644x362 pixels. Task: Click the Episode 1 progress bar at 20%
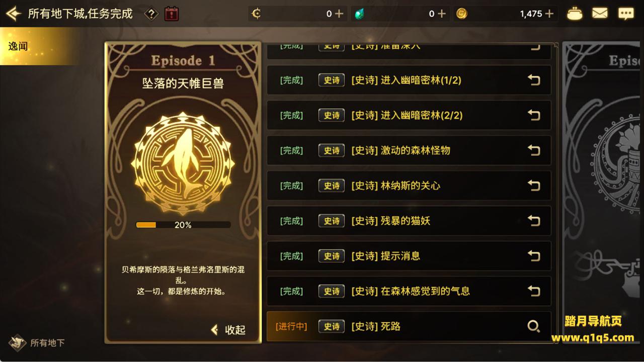(183, 225)
